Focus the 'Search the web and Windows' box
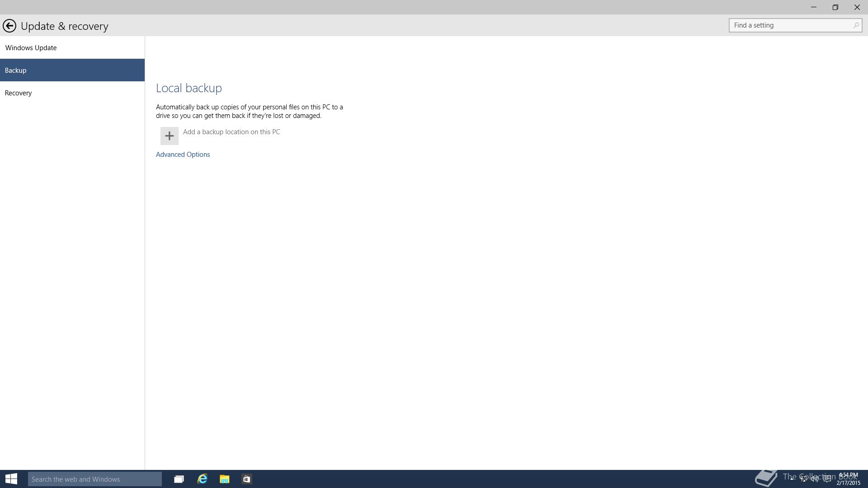The height and width of the screenshot is (488, 868). click(x=95, y=479)
